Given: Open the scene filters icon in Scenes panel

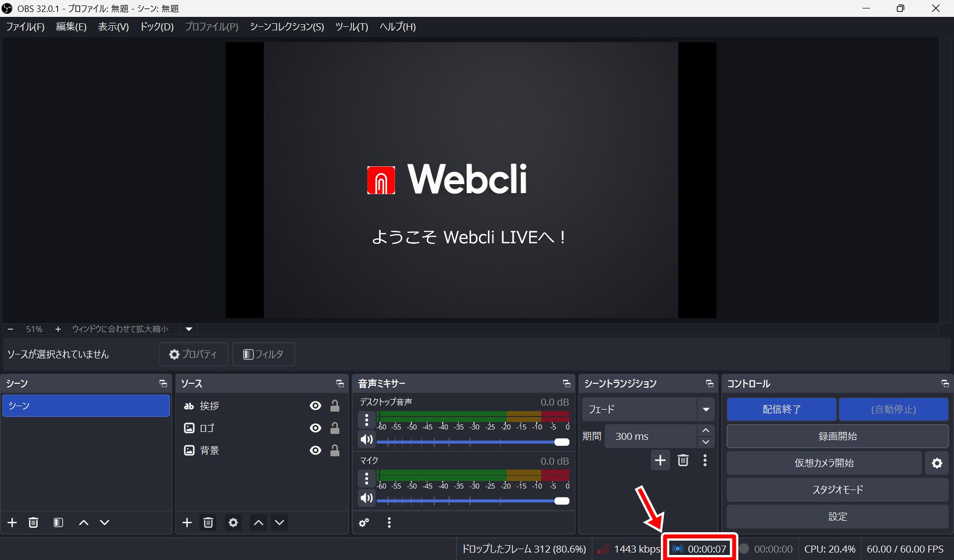Looking at the screenshot, I should click(58, 522).
